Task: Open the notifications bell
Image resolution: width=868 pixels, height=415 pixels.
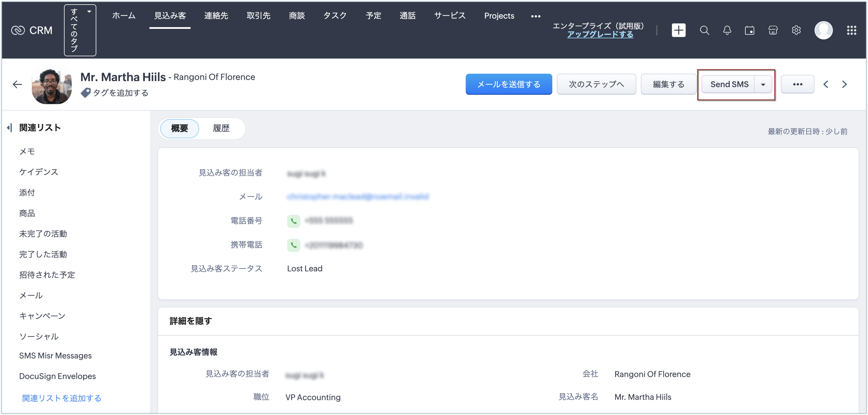Action: click(727, 30)
